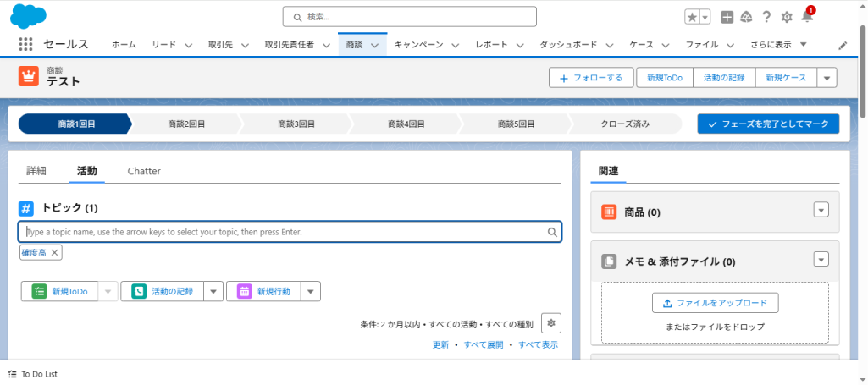
Task: Click the すべて表示 link
Action: coord(538,344)
